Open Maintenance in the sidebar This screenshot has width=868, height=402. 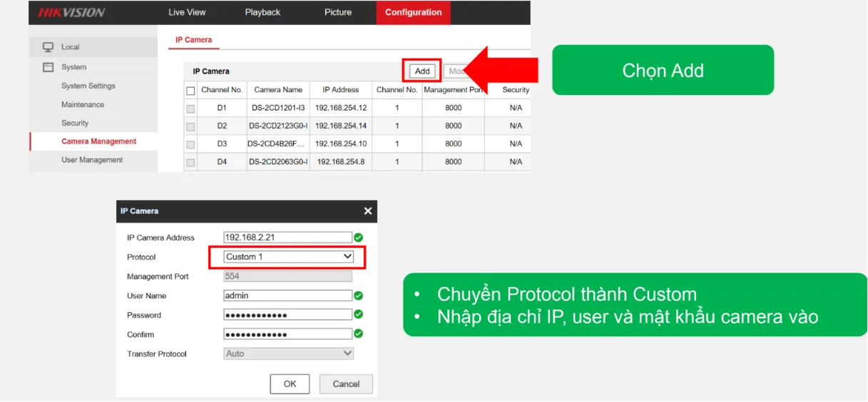click(x=83, y=104)
